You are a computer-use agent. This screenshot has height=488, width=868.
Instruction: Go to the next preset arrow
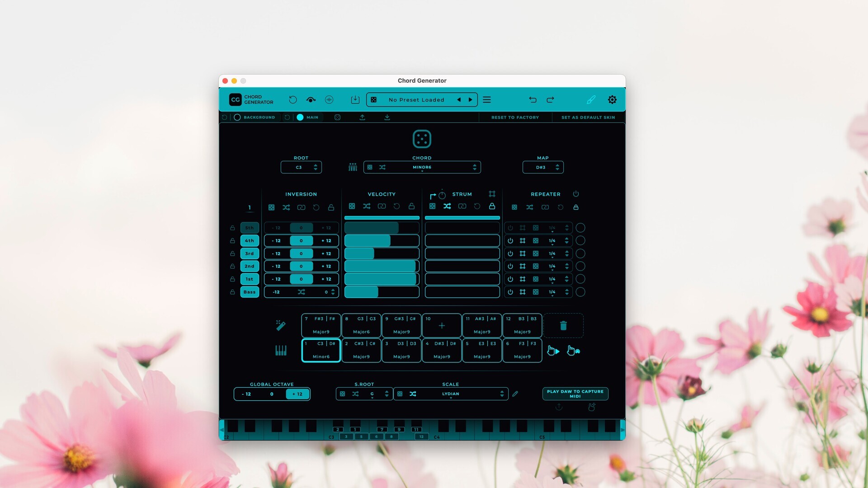click(x=470, y=100)
